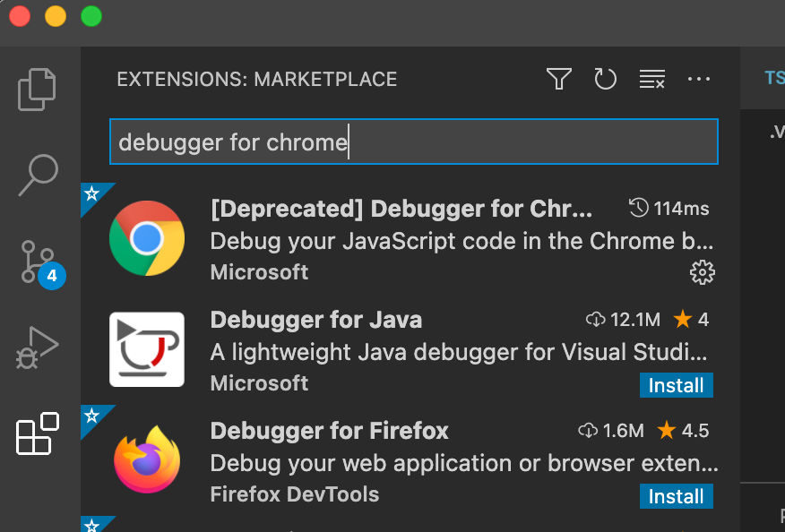Click the Java debugger logo thumbnail
Image resolution: width=785 pixels, height=532 pixels.
click(147, 349)
